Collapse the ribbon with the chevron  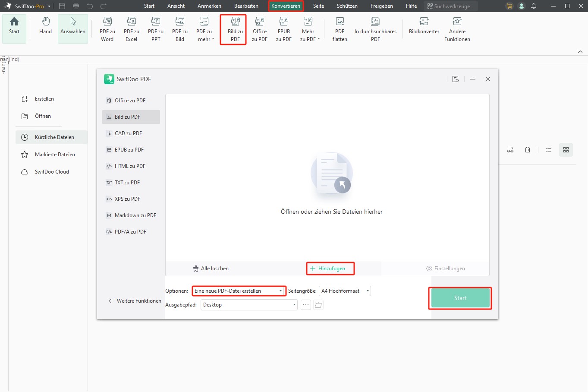[580, 51]
